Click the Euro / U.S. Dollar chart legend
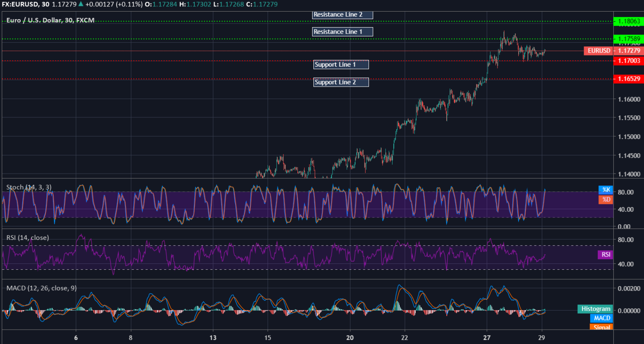Screen dimensions: 644x344 [x=50, y=20]
